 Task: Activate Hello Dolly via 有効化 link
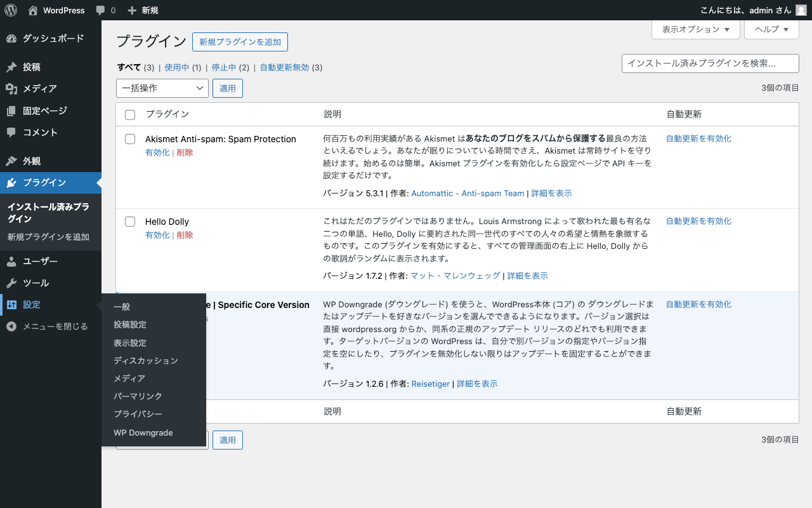pos(157,235)
